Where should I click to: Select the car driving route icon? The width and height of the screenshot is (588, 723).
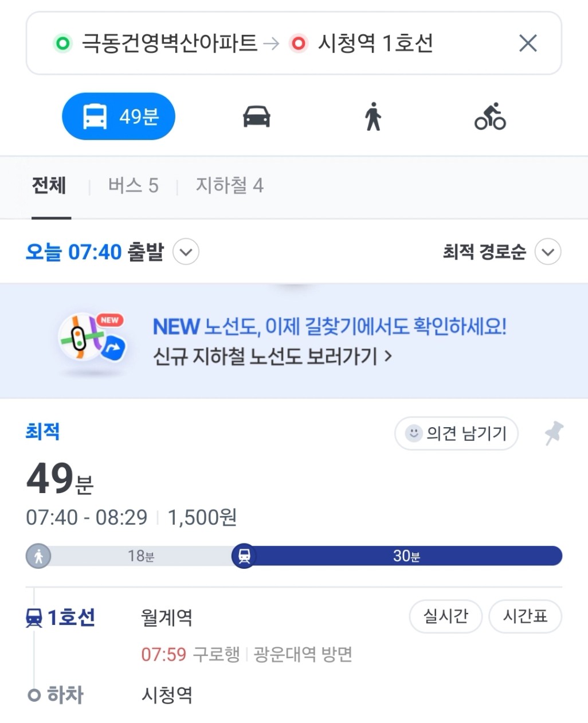[x=256, y=116]
